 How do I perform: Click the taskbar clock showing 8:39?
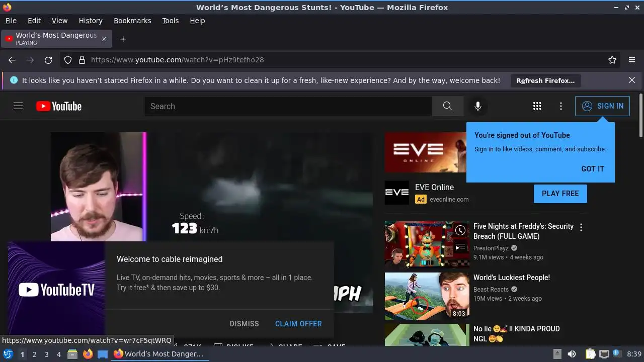(634, 354)
